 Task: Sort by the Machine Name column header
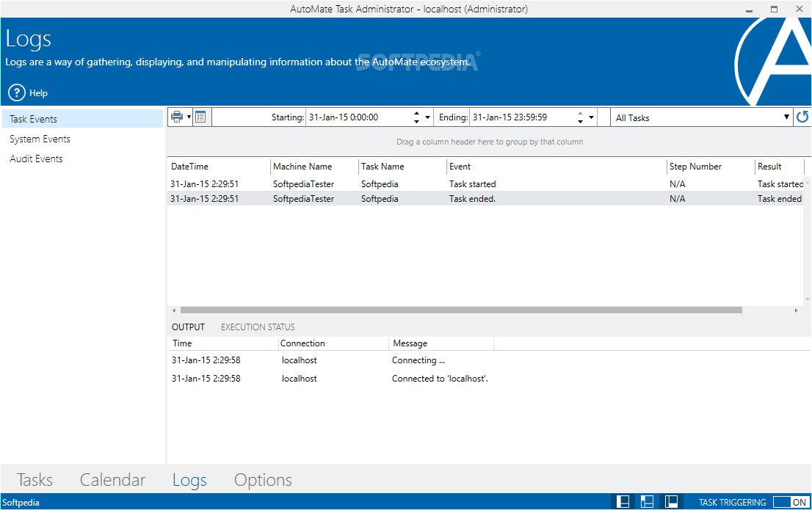click(x=313, y=167)
